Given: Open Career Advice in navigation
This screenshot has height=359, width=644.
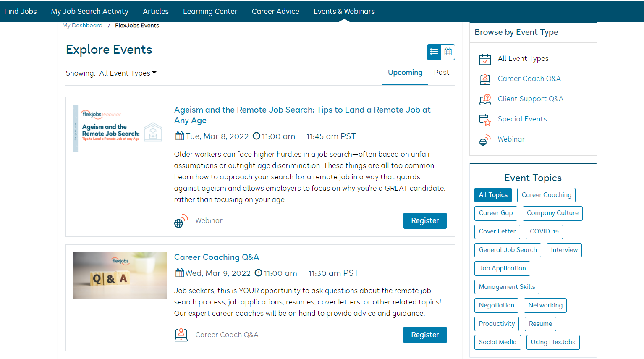Looking at the screenshot, I should point(275,11).
